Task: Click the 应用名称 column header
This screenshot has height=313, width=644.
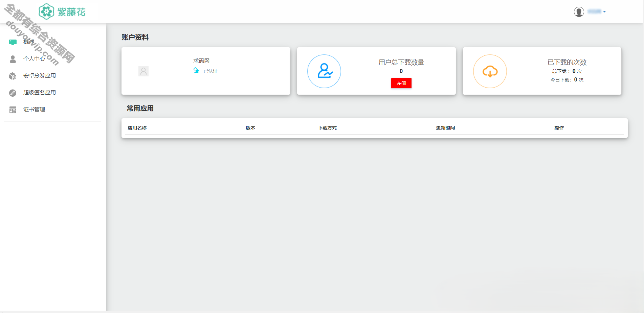Action: click(137, 128)
